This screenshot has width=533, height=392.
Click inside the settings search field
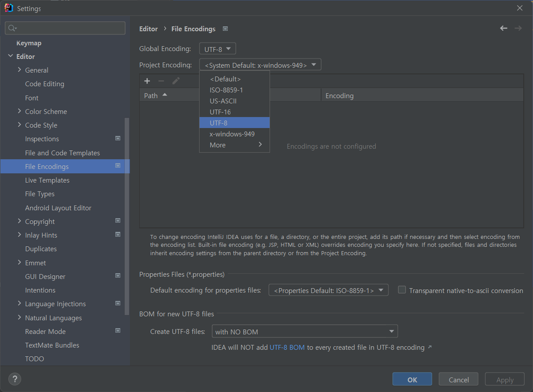click(x=65, y=28)
